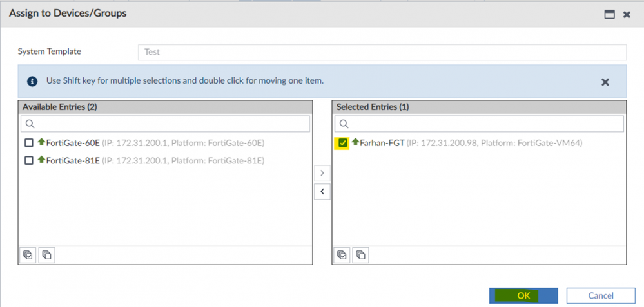644x307 pixels.
Task: Move selected entries right with the arrow
Action: click(x=322, y=173)
